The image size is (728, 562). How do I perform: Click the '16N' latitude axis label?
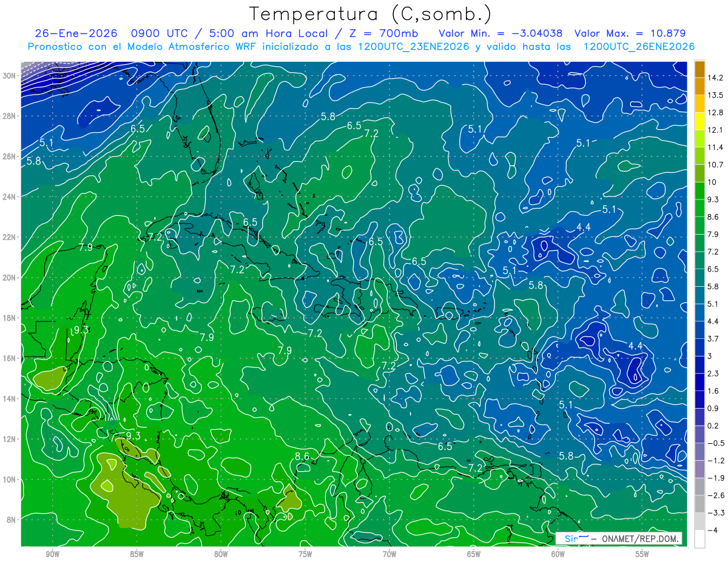(x=9, y=358)
